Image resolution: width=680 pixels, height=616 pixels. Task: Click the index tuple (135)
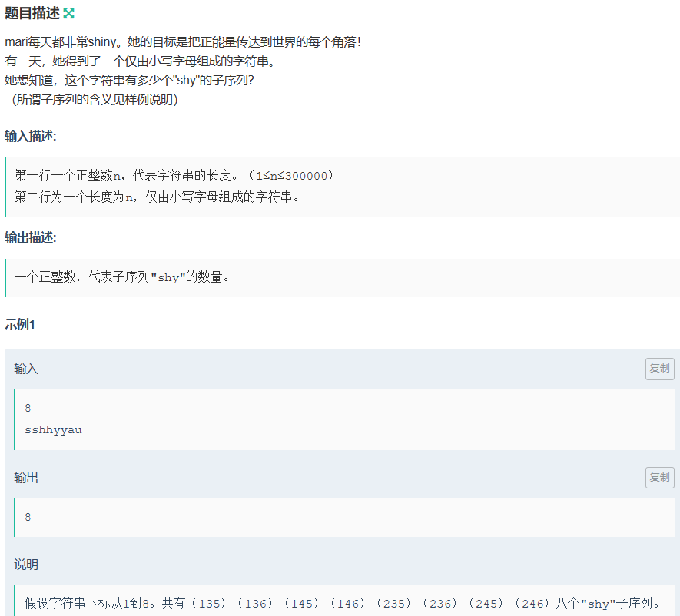[210, 603]
